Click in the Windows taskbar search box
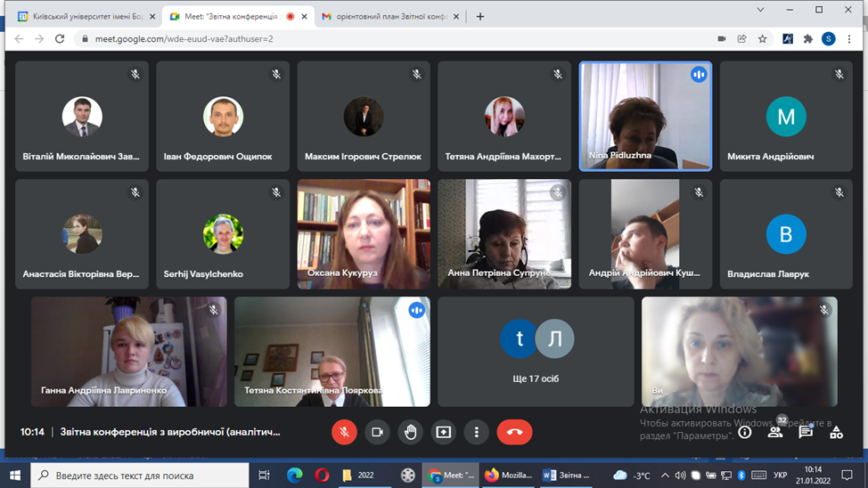The width and height of the screenshot is (868, 488). 143,476
